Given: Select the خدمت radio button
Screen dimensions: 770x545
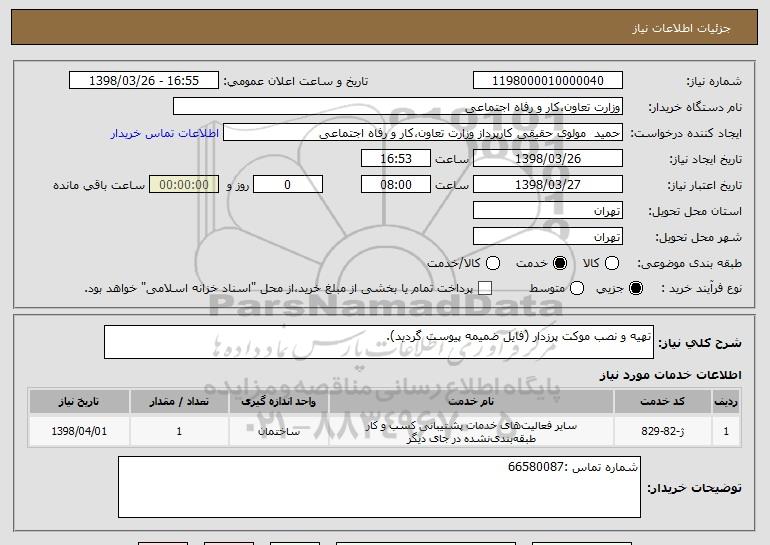Looking at the screenshot, I should click(x=560, y=263).
